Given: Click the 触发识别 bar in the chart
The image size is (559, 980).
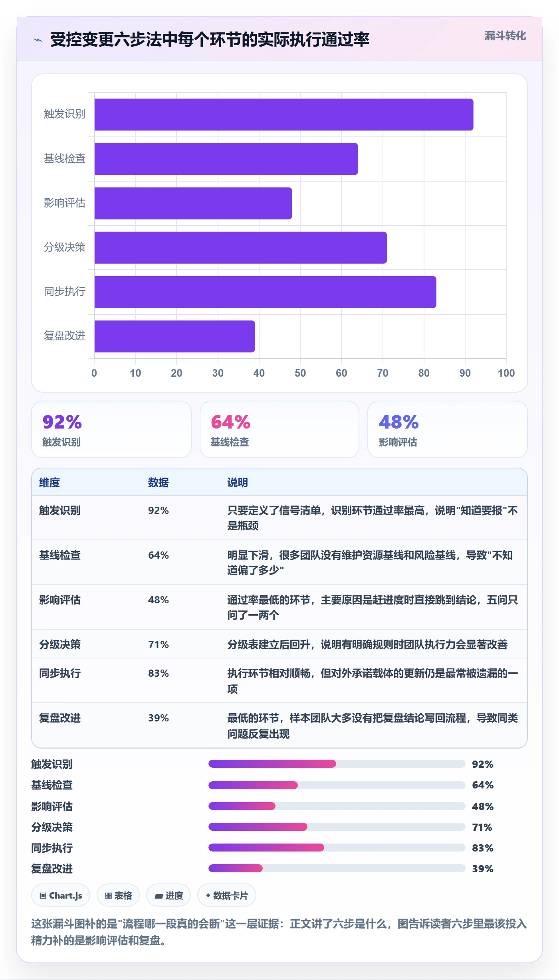Looking at the screenshot, I should coord(284,115).
